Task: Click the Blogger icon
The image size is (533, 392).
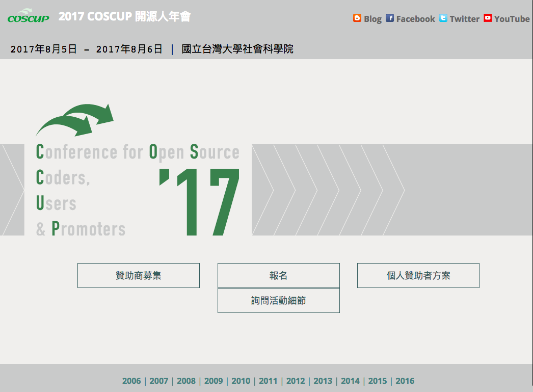Action: click(x=357, y=18)
